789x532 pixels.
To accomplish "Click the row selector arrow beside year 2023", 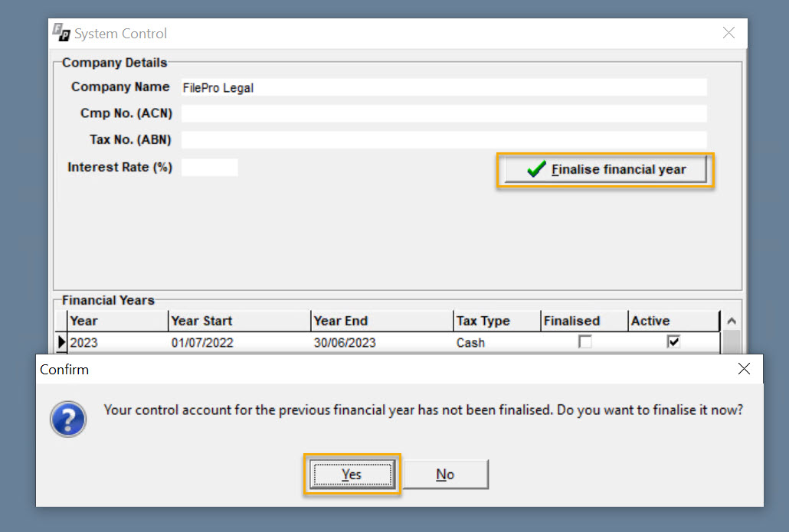I will click(63, 342).
